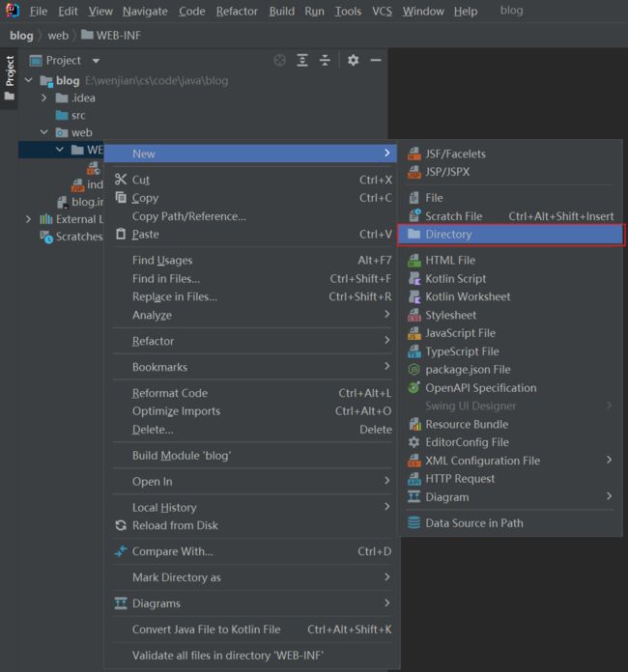Open the File menu

click(x=39, y=12)
